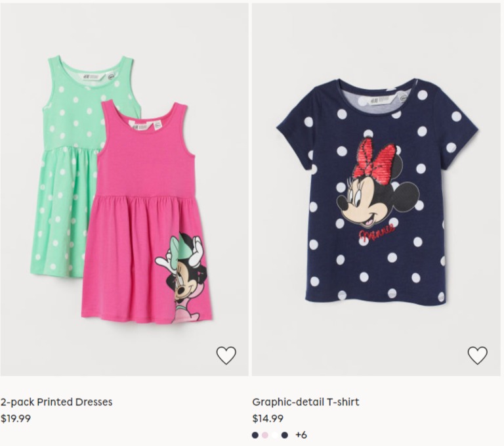Open the 2-pack Printed Dresses title link

(56, 402)
